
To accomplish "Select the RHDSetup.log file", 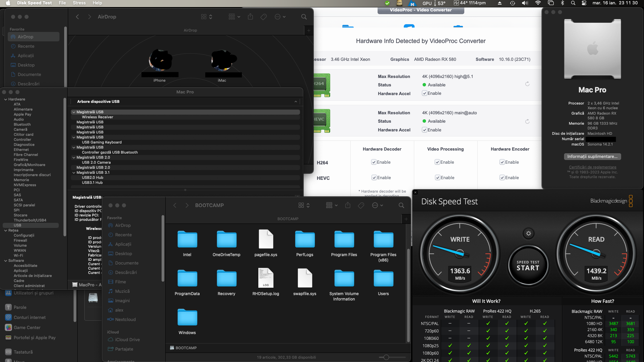I will [x=266, y=282].
